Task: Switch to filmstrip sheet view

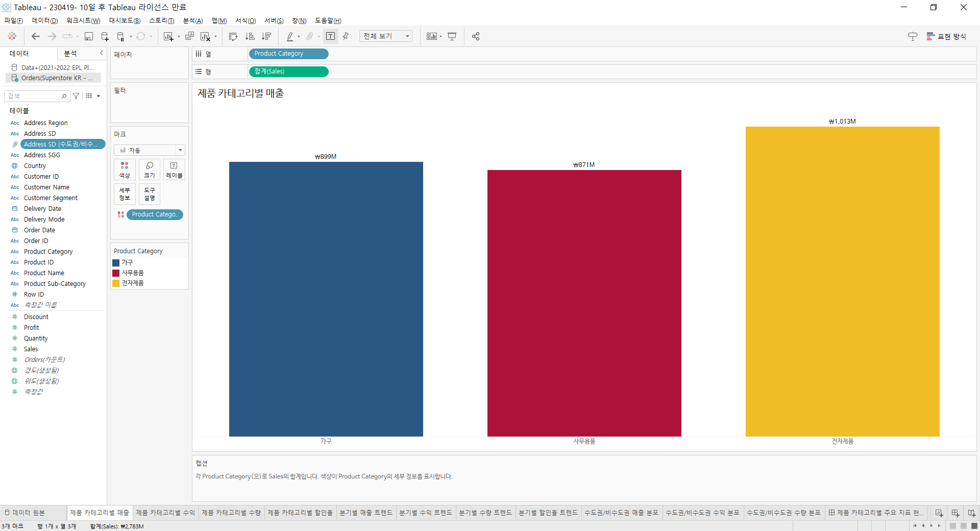Action: 964,526
